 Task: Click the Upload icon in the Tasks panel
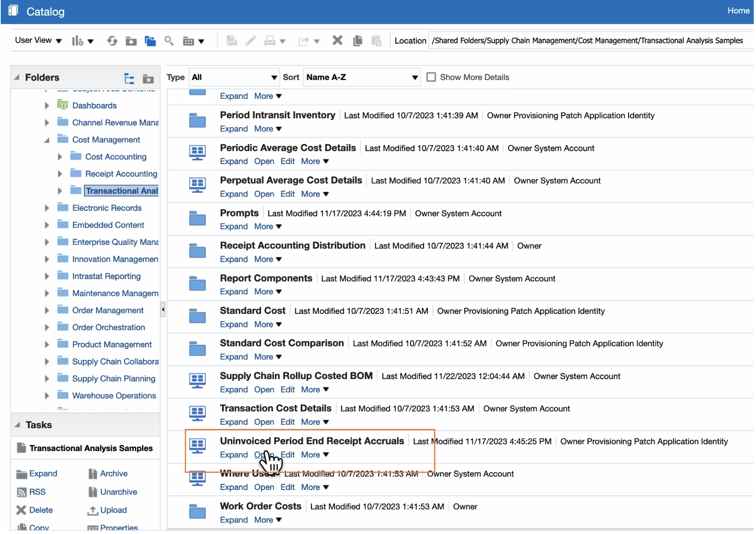pos(93,510)
